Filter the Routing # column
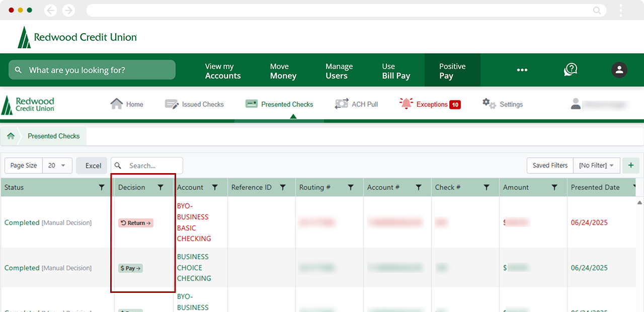The height and width of the screenshot is (312, 644). pyautogui.click(x=351, y=187)
